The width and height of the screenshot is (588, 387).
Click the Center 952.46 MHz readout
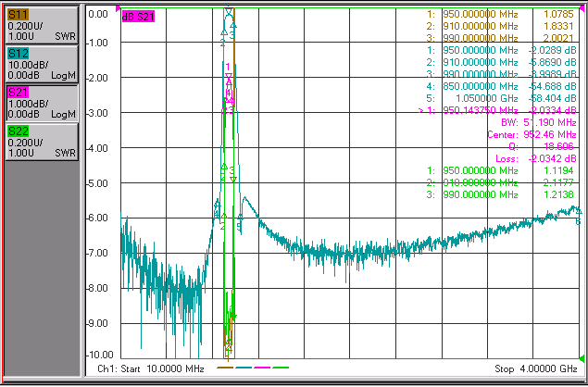pos(532,134)
